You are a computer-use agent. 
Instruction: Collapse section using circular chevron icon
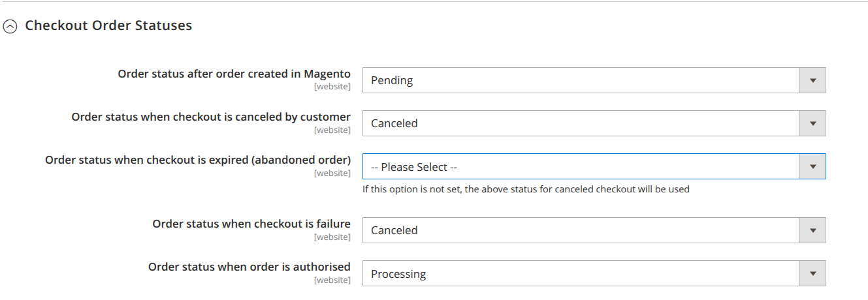[10, 27]
